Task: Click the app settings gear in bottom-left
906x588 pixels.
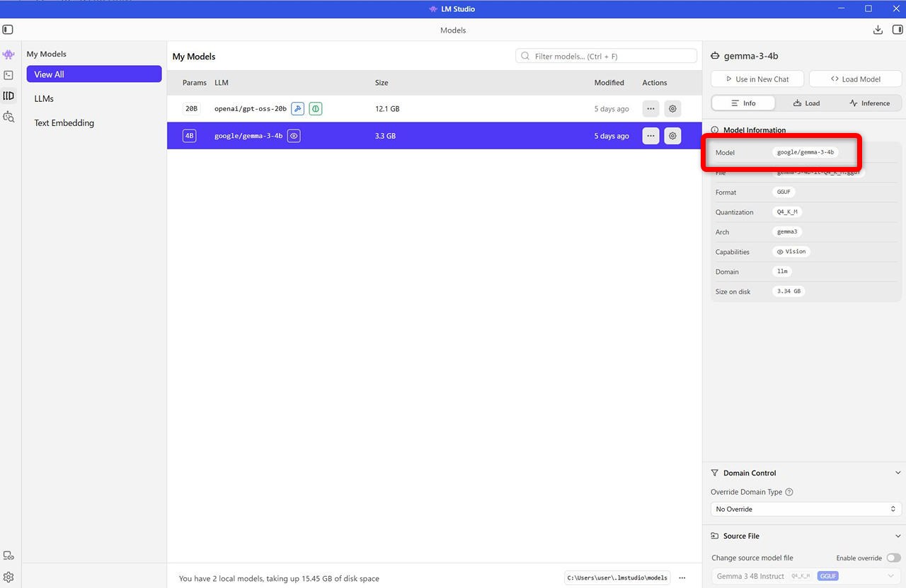Action: coord(8,577)
